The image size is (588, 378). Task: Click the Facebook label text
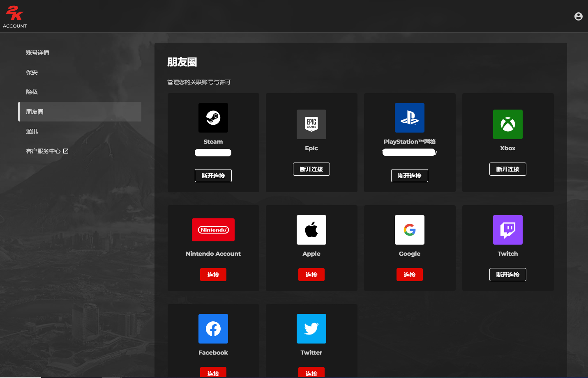coord(213,353)
